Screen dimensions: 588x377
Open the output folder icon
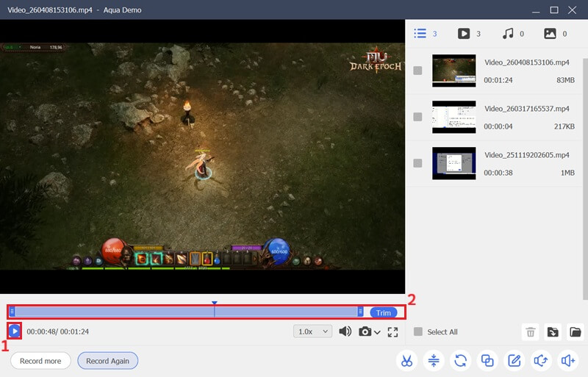pos(576,332)
